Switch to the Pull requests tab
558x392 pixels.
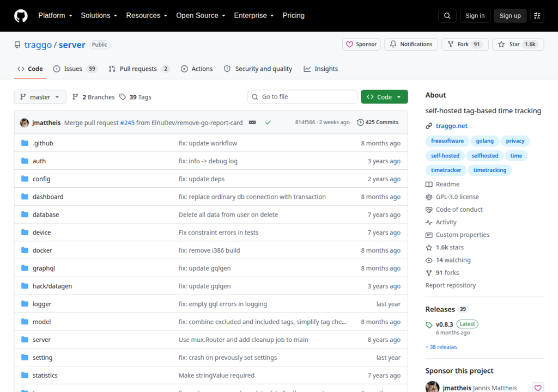click(139, 69)
